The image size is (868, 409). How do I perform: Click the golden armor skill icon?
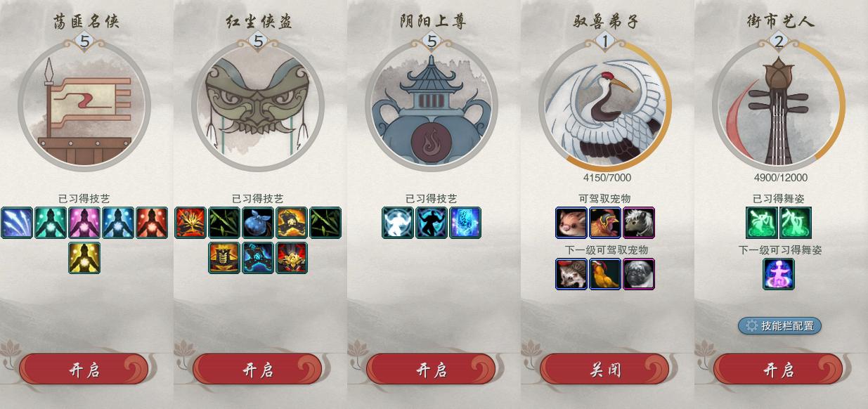(x=224, y=258)
